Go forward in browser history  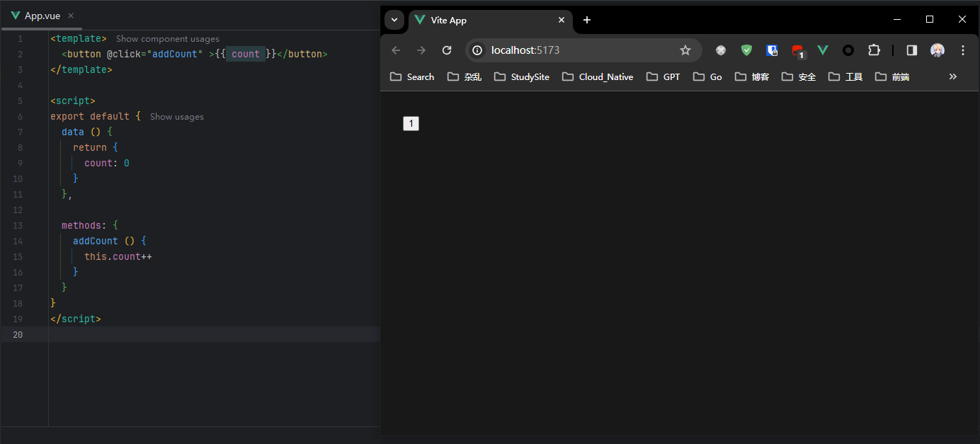421,50
